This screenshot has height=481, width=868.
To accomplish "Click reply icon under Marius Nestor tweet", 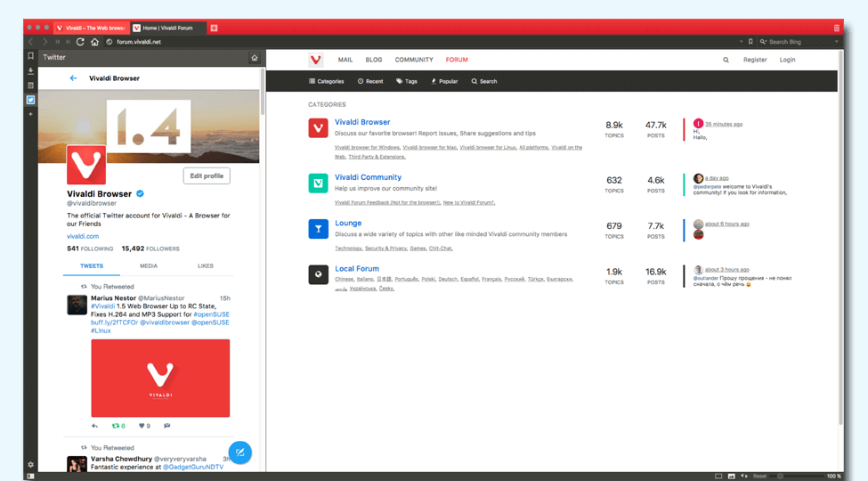I will click(x=94, y=426).
